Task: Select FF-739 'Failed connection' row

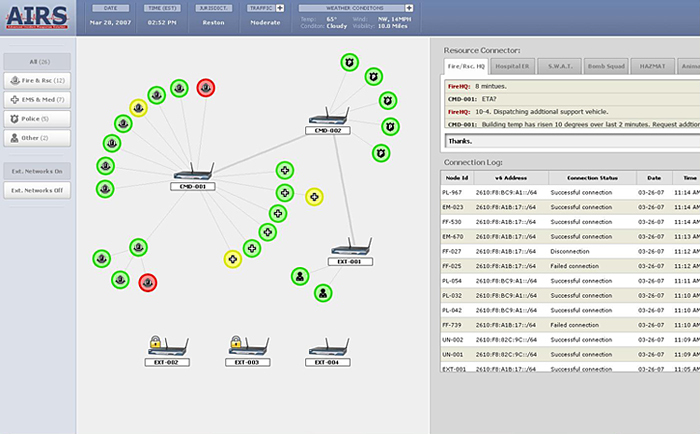Action: tap(570, 325)
